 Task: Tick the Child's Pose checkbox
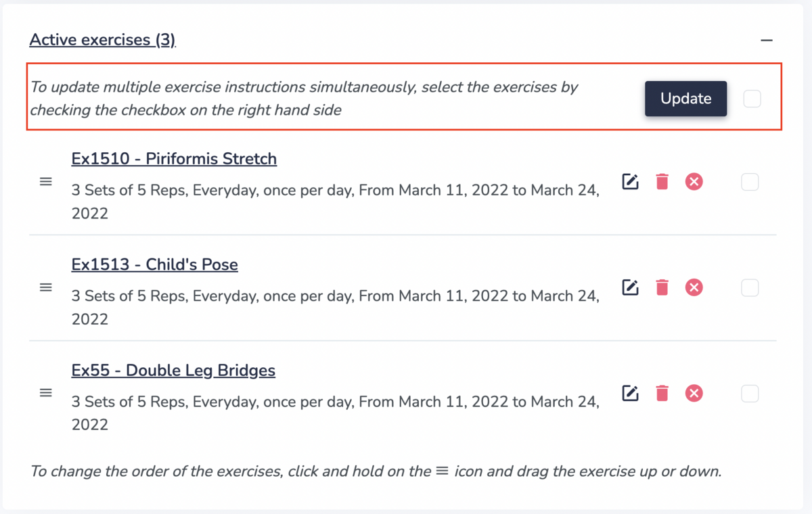point(750,288)
